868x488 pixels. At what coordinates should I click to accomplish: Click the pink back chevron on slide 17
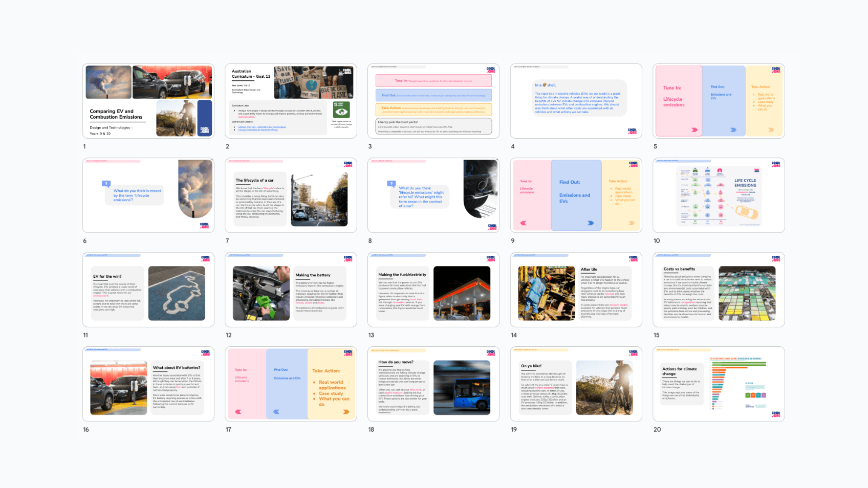click(x=237, y=411)
